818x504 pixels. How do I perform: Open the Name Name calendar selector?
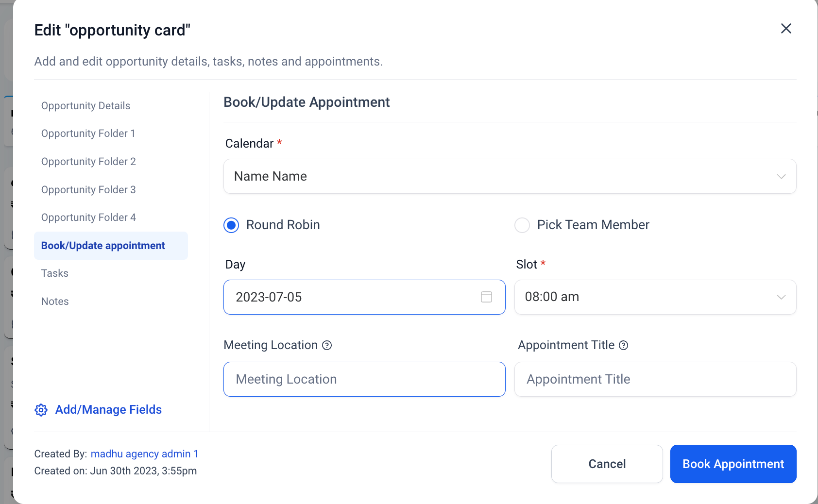510,176
